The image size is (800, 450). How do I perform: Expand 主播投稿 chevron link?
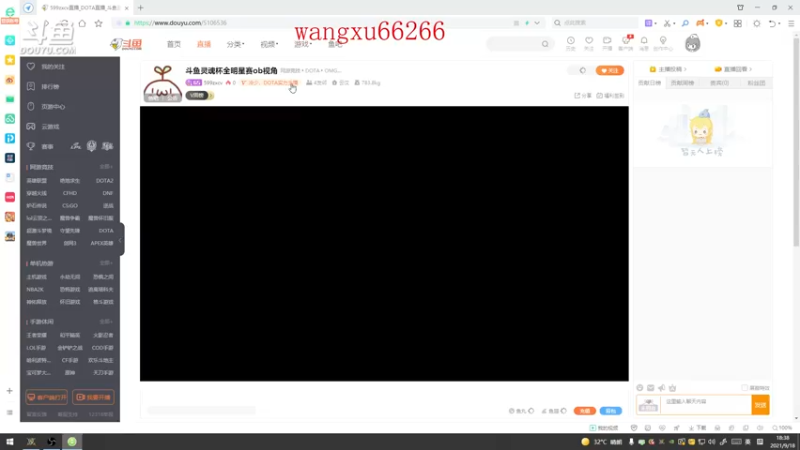pyautogui.click(x=668, y=69)
